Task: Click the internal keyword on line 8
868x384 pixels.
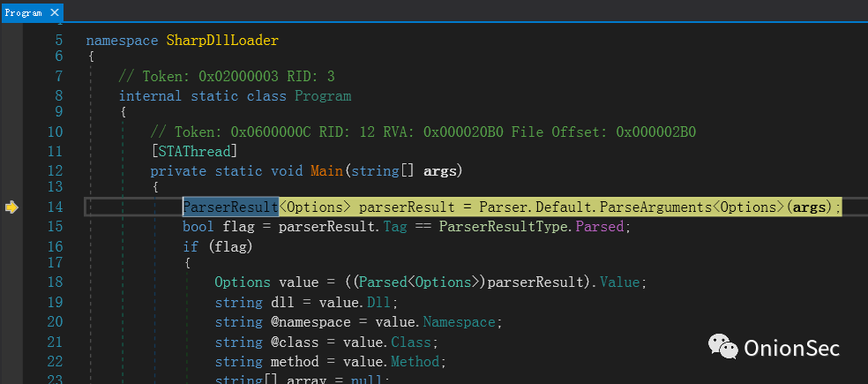Action: 150,96
